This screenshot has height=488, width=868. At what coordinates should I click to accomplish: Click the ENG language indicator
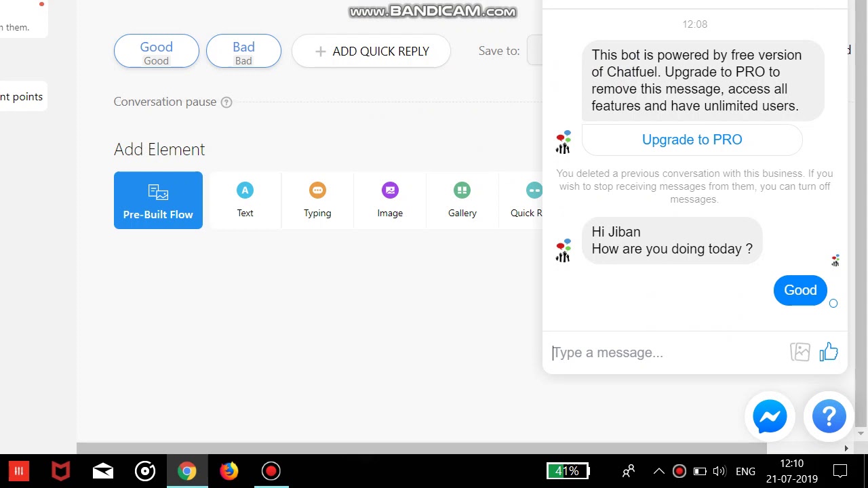(x=745, y=471)
